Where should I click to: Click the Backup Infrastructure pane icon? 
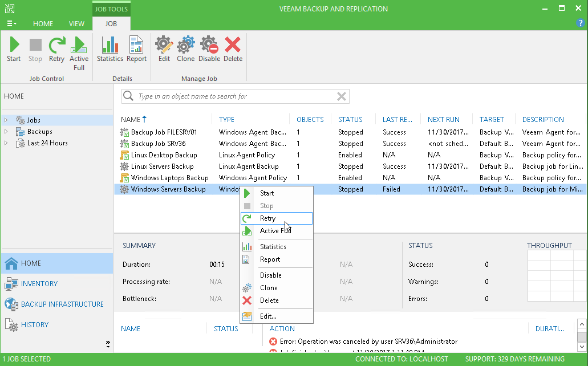pyautogui.click(x=11, y=304)
